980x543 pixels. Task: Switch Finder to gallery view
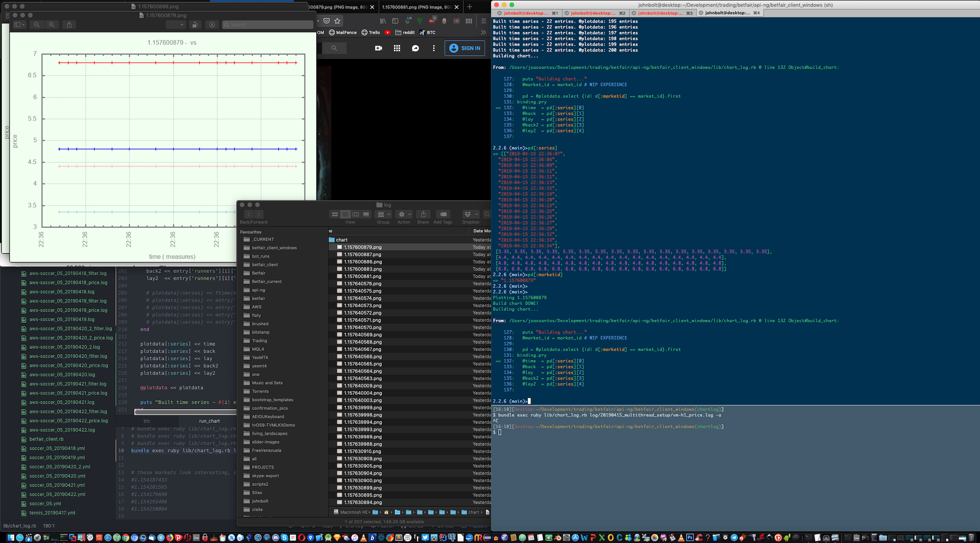(366, 214)
